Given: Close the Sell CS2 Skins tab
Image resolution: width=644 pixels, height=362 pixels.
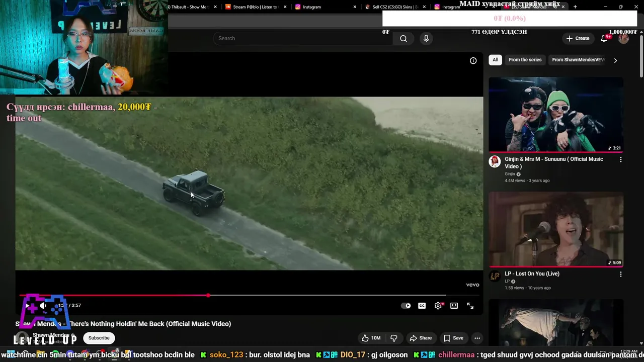Looking at the screenshot, I should [425, 7].
